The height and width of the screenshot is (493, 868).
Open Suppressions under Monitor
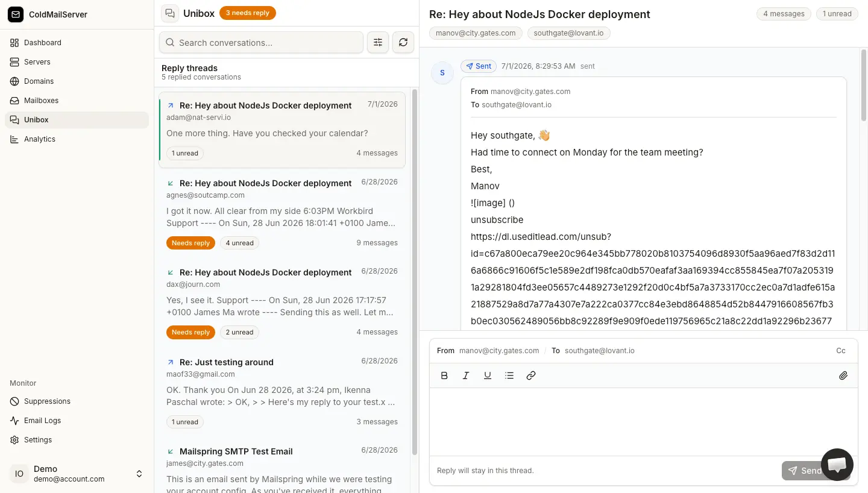77,401
